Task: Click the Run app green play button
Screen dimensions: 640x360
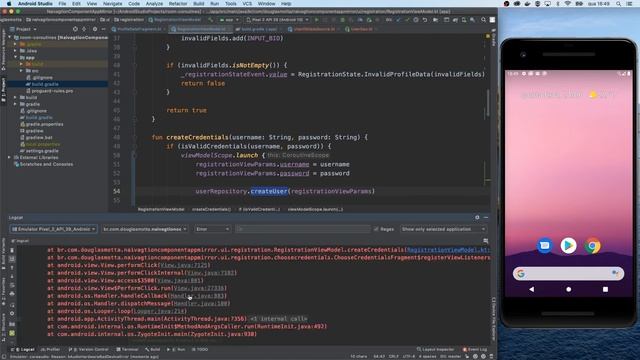Action: click(316, 20)
